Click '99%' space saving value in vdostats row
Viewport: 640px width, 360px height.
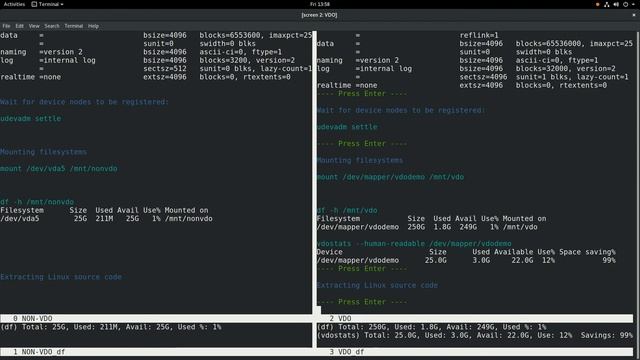609,260
